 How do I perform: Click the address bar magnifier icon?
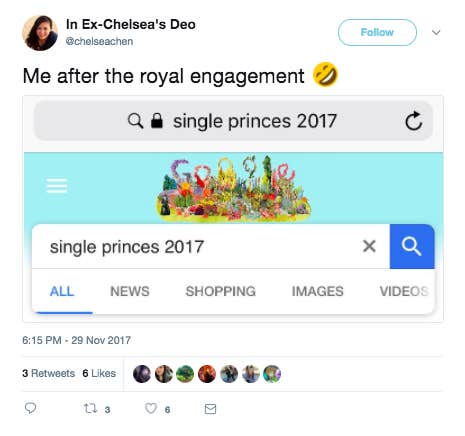coord(135,121)
